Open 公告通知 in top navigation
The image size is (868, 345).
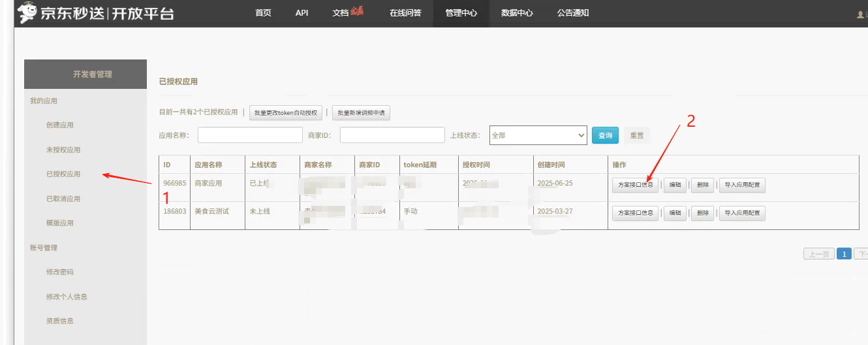pos(573,13)
